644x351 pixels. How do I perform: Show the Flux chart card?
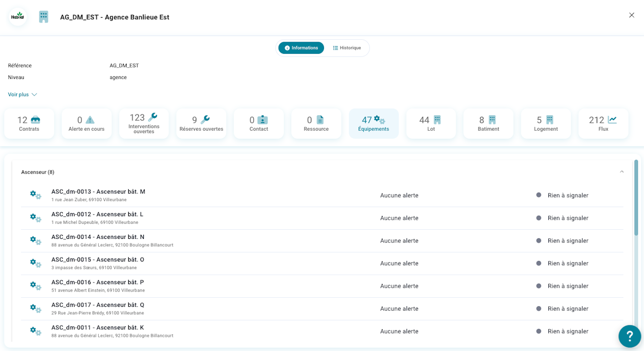tap(603, 124)
